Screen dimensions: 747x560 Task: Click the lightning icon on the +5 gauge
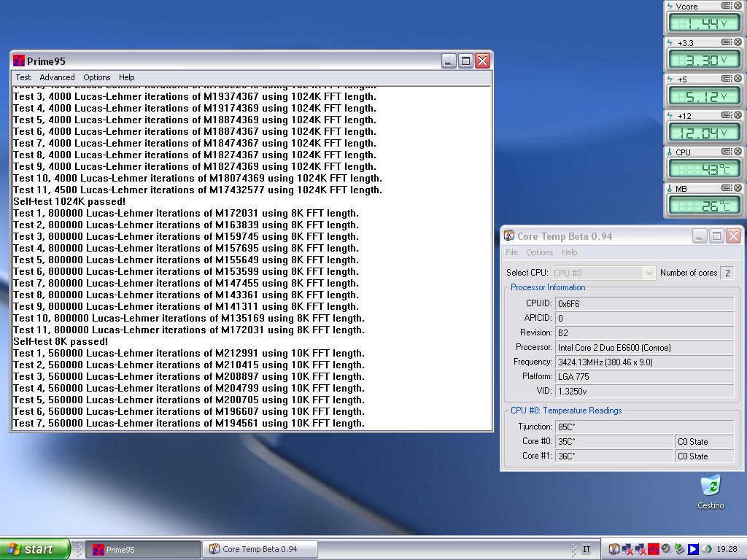coord(670,79)
